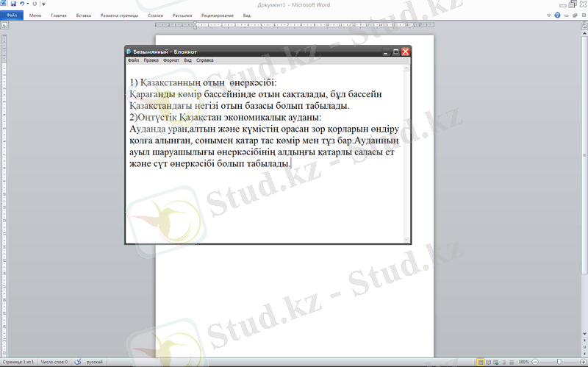Click the Word application icon in title bar
The image size is (588, 367).
coord(4,4)
